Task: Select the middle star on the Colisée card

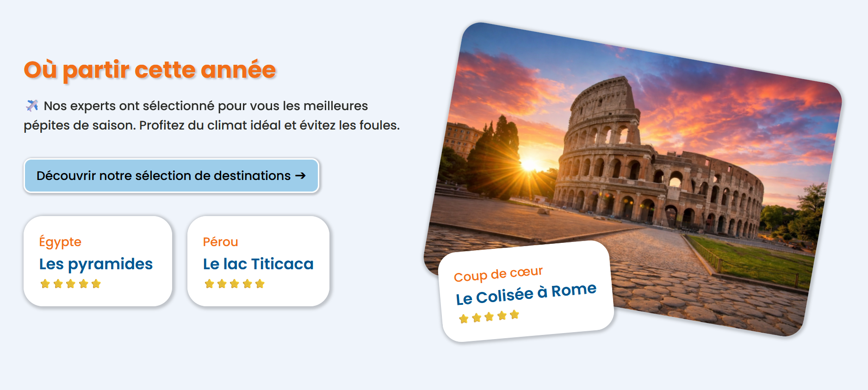Action: pyautogui.click(x=489, y=317)
